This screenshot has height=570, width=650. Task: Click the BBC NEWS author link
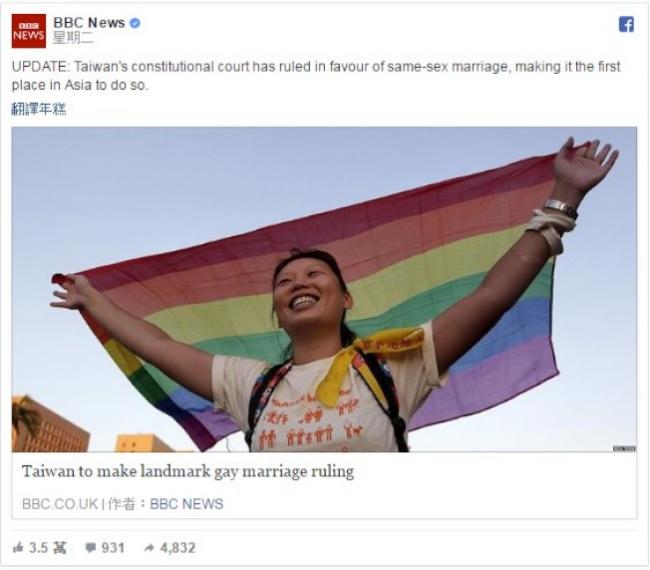pyautogui.click(x=187, y=504)
